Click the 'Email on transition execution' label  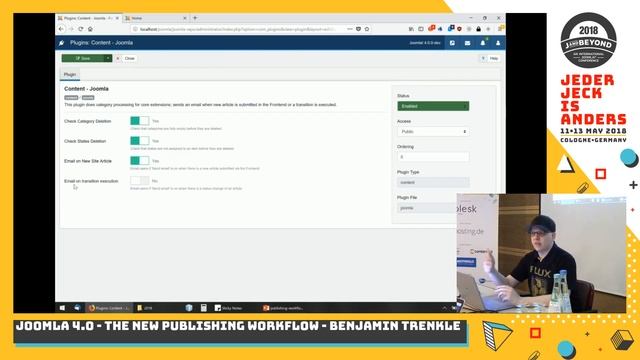pyautogui.click(x=91, y=181)
